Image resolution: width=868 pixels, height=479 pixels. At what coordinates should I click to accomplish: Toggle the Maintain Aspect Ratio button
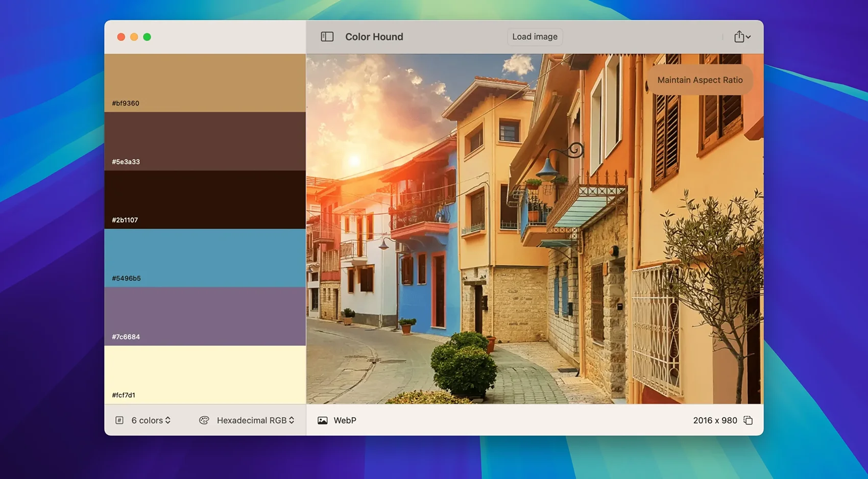click(x=700, y=80)
